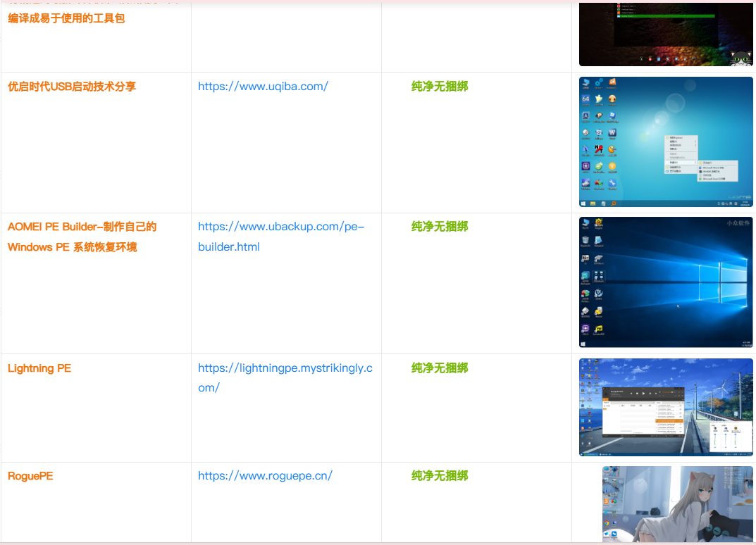756x545 pixels.
Task: Click the Recycle Bin icon in the AOMEI screenshot
Action: [x=585, y=241]
